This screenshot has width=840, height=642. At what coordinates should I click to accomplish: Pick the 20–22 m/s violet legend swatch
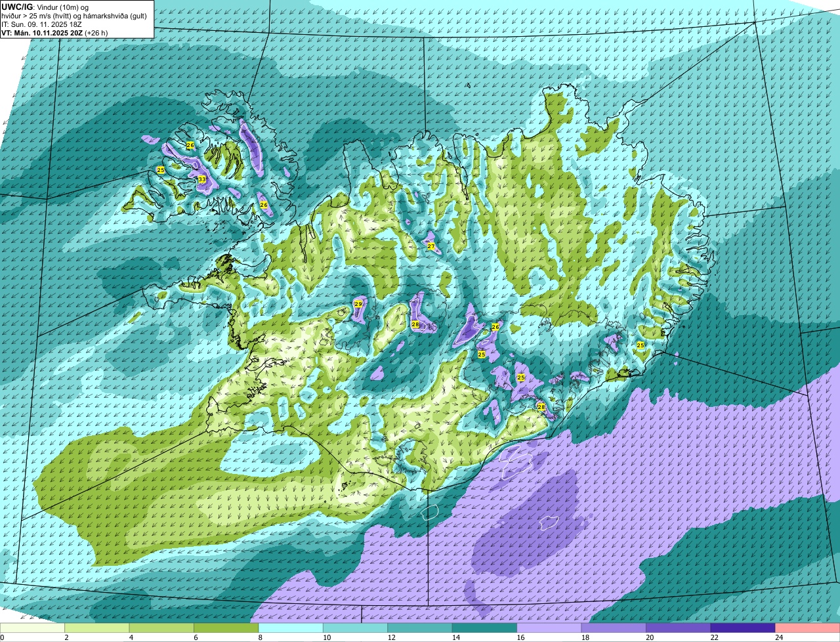(x=679, y=628)
